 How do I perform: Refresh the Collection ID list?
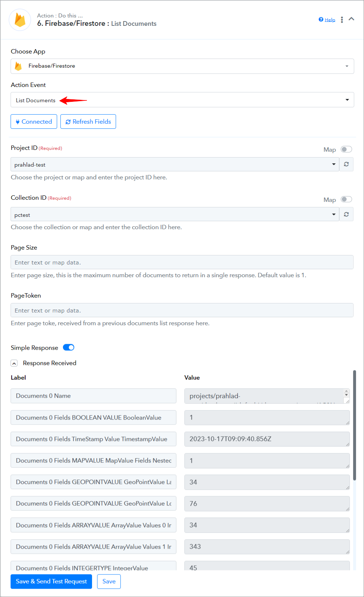pyautogui.click(x=346, y=214)
